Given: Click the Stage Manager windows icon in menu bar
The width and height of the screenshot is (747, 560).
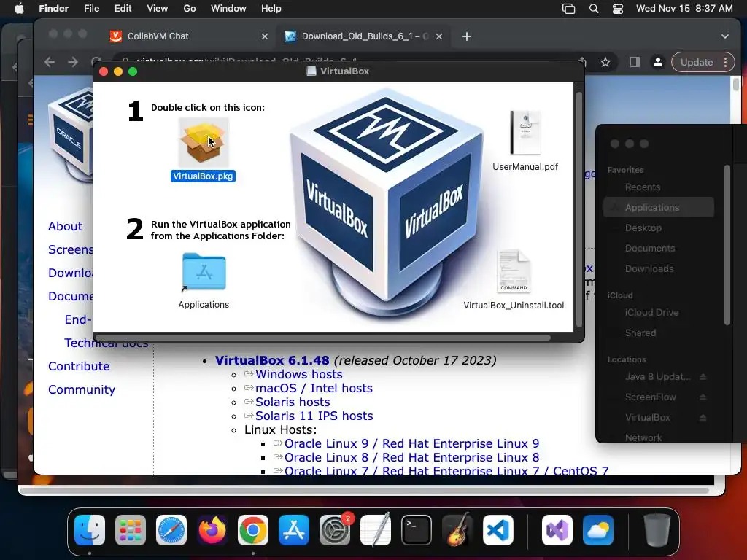Looking at the screenshot, I should click(569, 9).
